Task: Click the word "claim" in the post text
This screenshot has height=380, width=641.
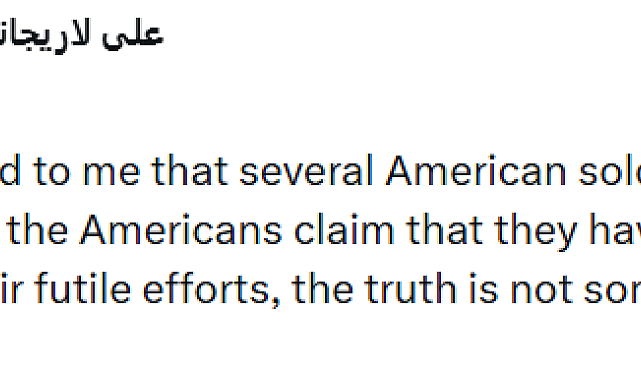Action: 344,230
